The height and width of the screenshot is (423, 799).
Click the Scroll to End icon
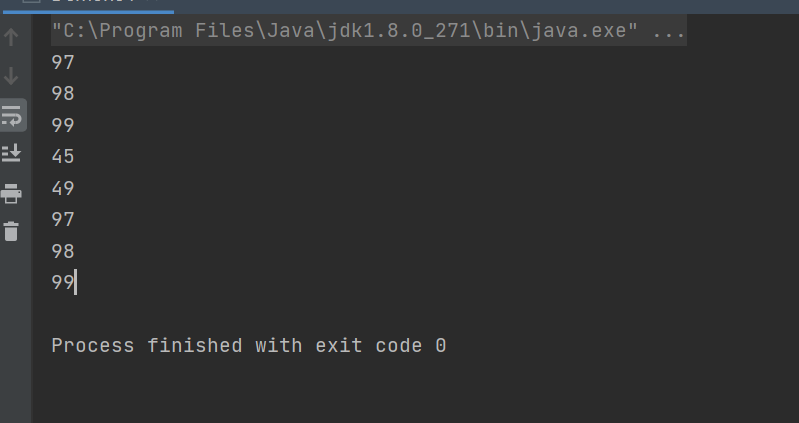[x=11, y=153]
